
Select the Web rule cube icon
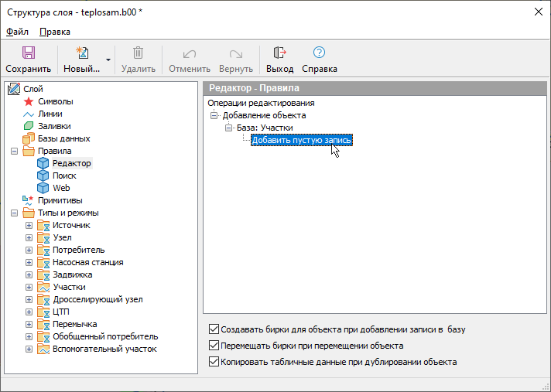(x=43, y=188)
